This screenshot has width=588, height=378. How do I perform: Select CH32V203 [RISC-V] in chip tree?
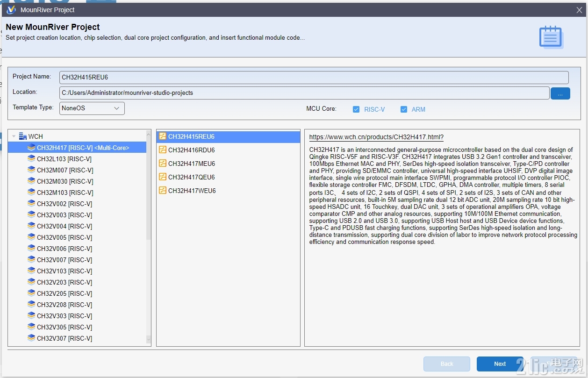point(65,282)
